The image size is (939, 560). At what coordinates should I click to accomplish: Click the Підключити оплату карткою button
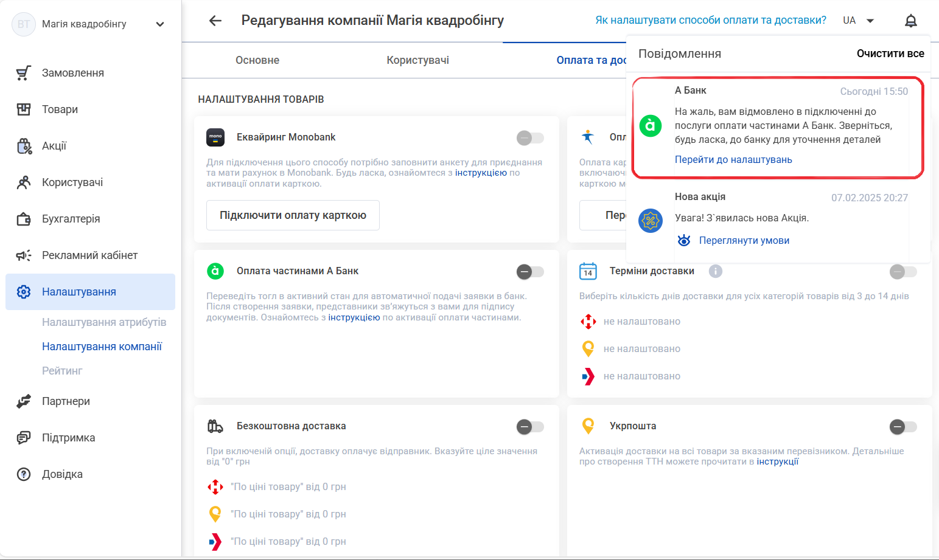point(293,215)
